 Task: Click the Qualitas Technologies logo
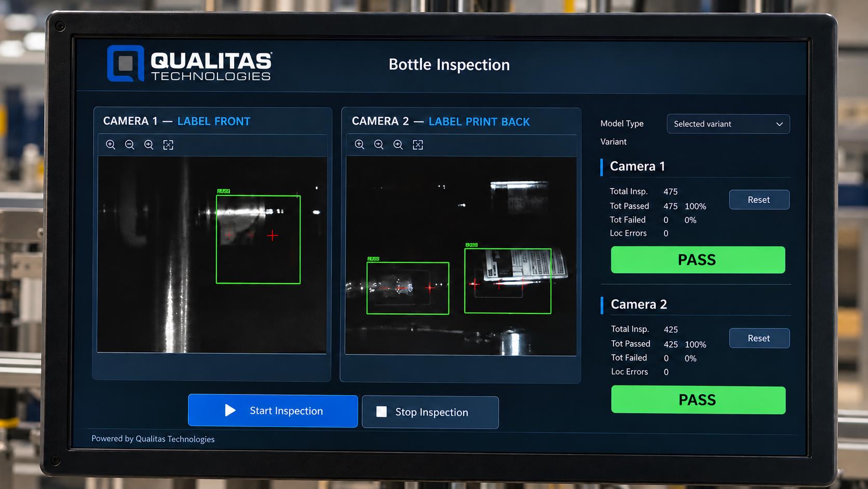tap(189, 64)
